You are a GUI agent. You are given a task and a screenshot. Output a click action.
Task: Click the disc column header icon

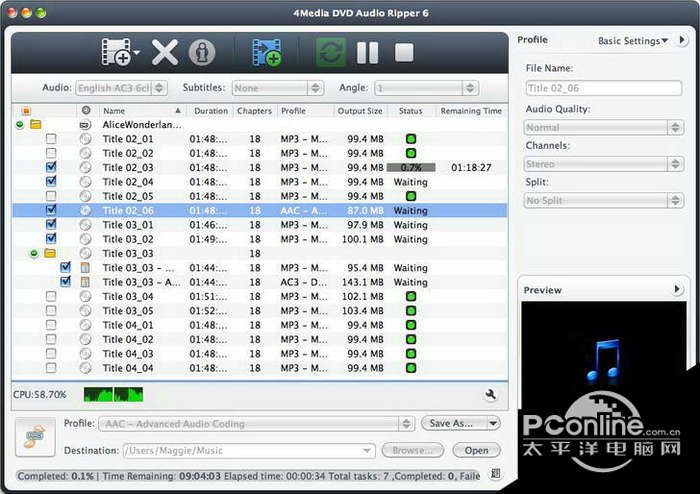tap(86, 110)
